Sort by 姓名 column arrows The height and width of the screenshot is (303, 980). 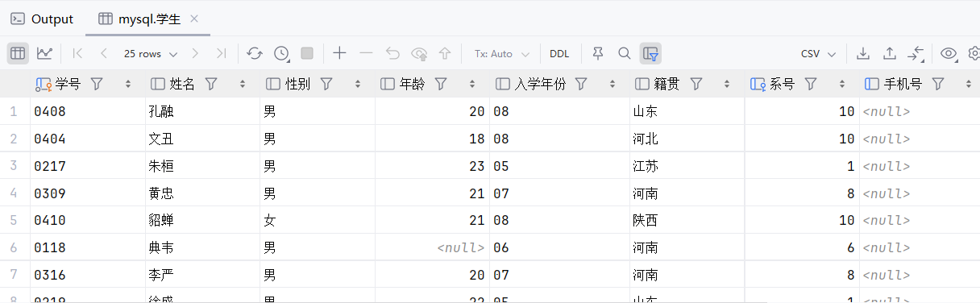pyautogui.click(x=243, y=84)
